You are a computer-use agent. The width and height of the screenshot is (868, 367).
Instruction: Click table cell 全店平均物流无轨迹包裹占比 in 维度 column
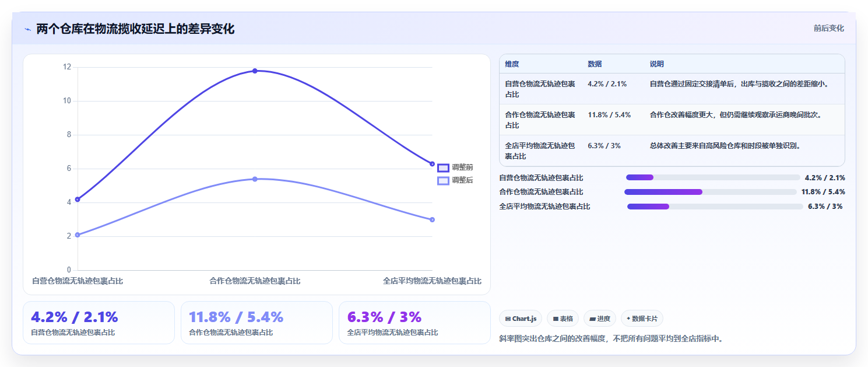coord(540,151)
